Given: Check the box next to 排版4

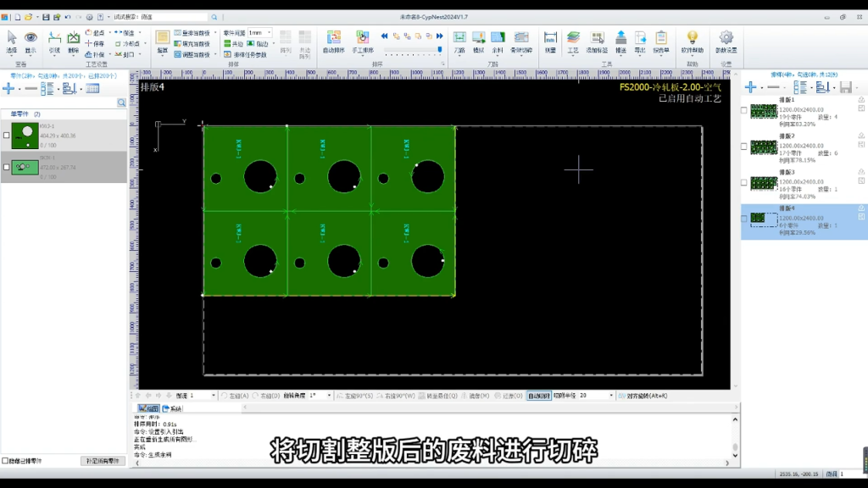Looking at the screenshot, I should tap(744, 219).
